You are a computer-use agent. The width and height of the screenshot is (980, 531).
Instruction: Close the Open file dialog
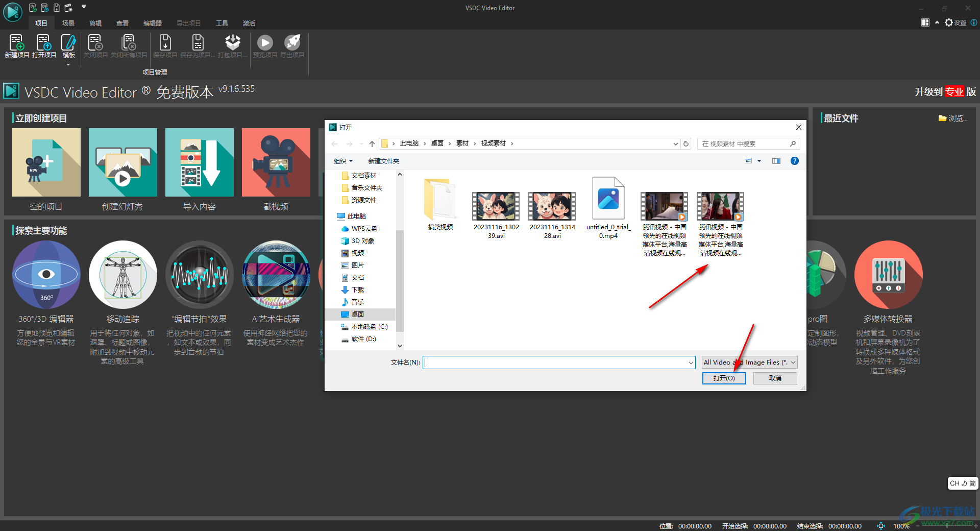coord(798,127)
